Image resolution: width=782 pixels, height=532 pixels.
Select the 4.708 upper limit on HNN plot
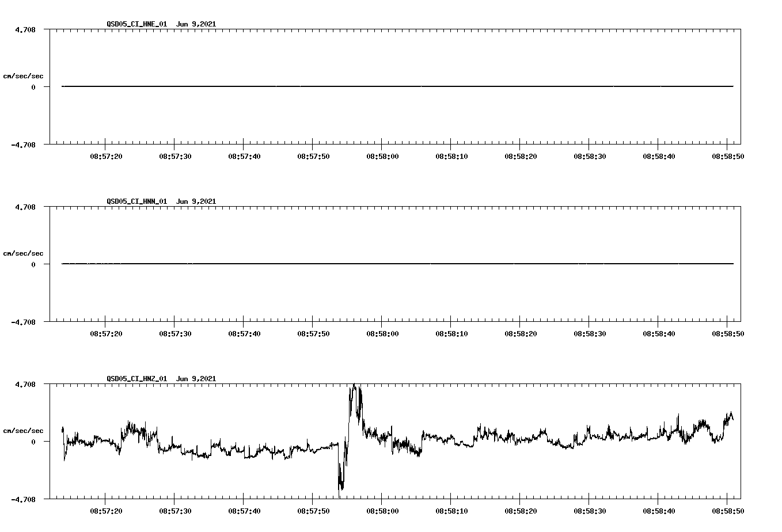25,207
